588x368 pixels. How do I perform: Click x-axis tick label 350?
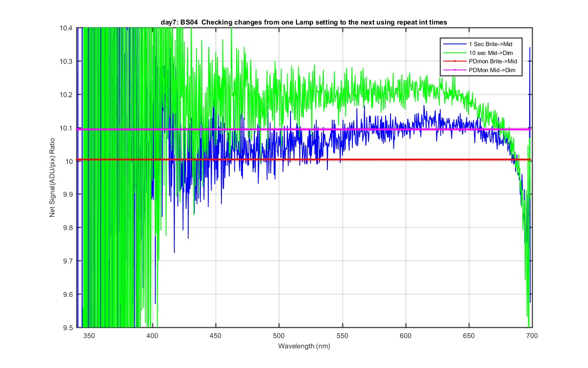coord(89,335)
